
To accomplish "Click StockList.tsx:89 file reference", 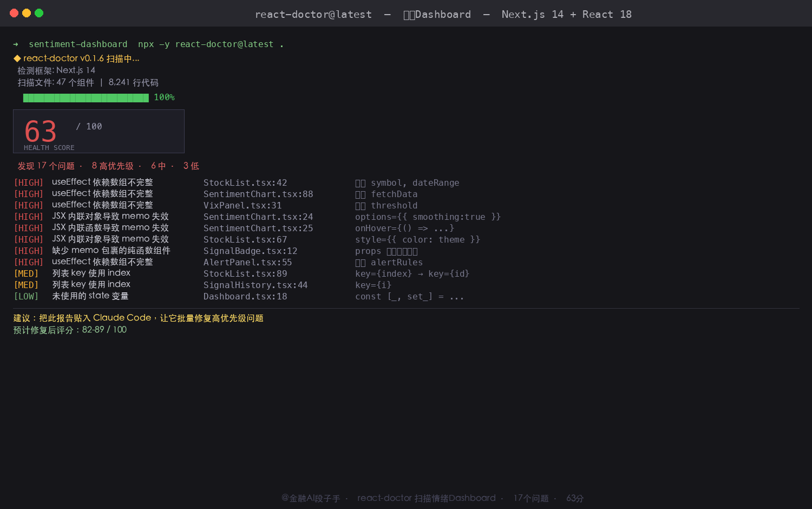I will pos(245,274).
